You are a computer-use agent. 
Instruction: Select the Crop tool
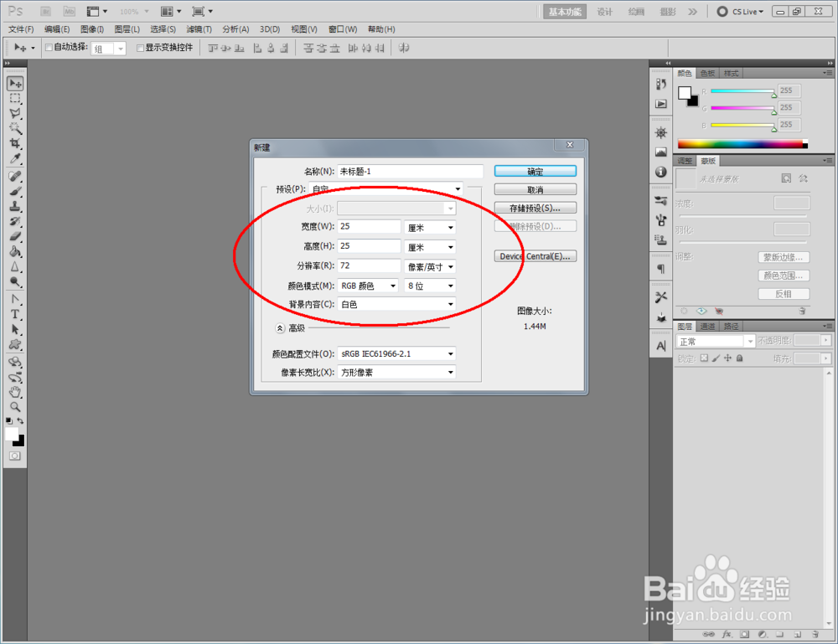pos(15,142)
